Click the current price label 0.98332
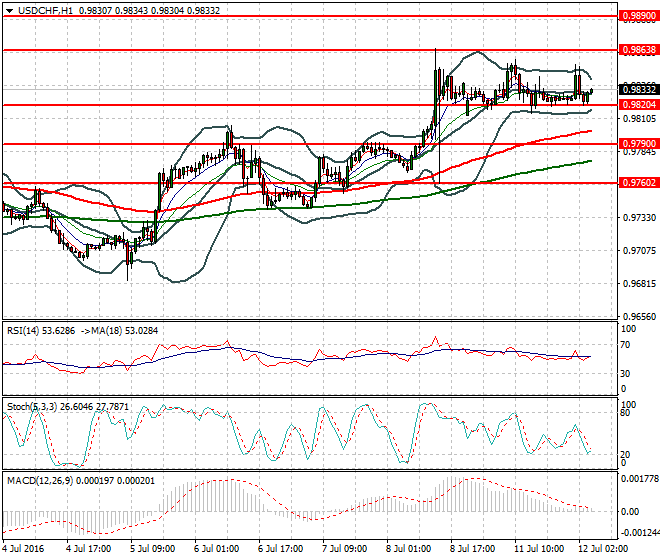Screen dimensions: 660x560 pos(639,89)
